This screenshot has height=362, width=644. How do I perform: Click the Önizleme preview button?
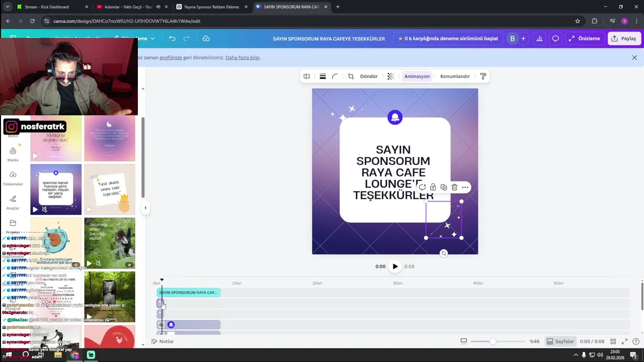(x=584, y=39)
